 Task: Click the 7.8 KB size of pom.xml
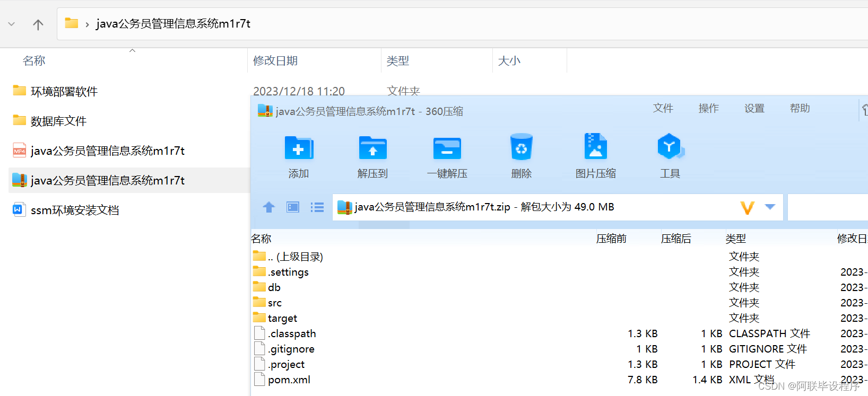[x=643, y=380]
